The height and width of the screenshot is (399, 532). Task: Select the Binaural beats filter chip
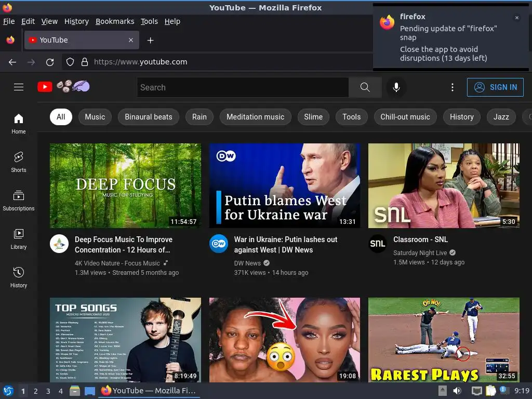148,117
